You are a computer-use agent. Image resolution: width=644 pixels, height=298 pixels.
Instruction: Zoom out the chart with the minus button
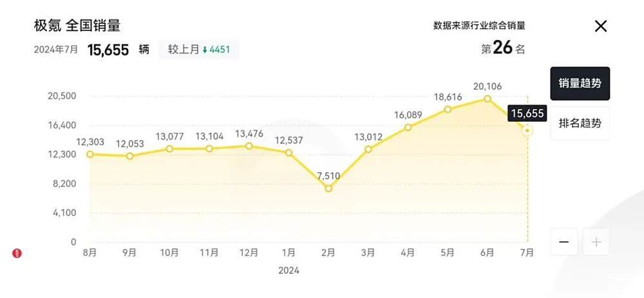tap(564, 242)
